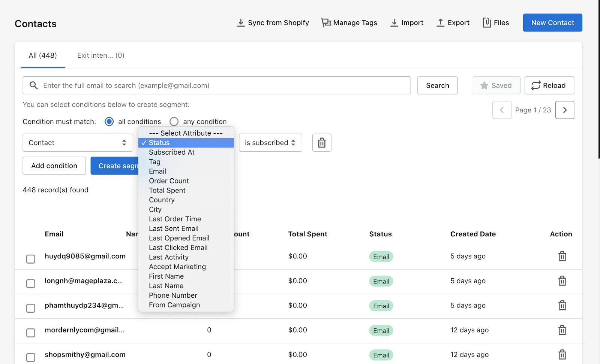Viewport: 600px width, 364px height.
Task: Delete the condition with trash icon
Action: pos(322,143)
